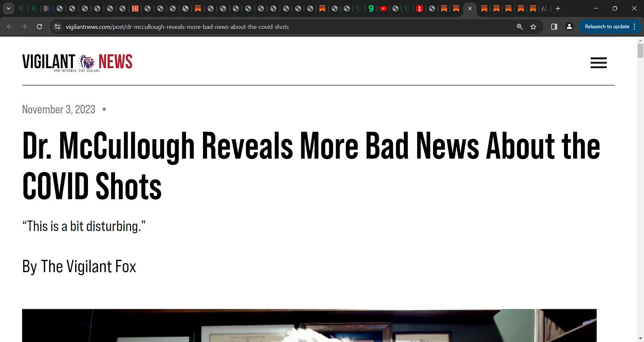Image resolution: width=644 pixels, height=342 pixels.
Task: Click the quote "This is a bit disturbing."
Action: click(x=84, y=226)
